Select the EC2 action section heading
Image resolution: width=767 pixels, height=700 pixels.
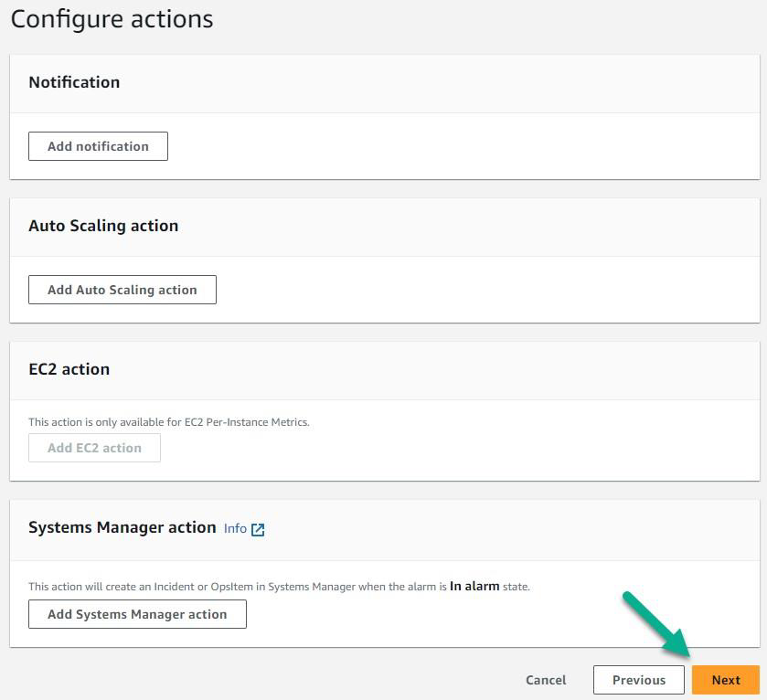[69, 369]
